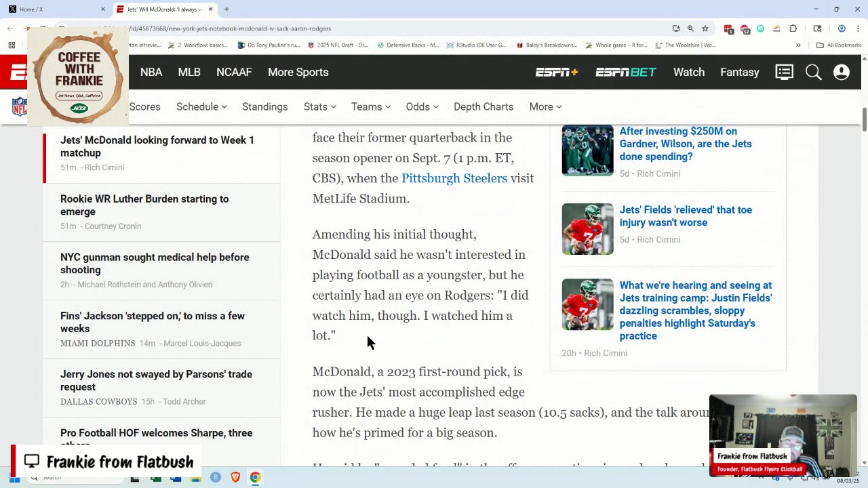The image size is (868, 488).
Task: Open the 'The Woolshire' bookmark
Action: (x=684, y=45)
